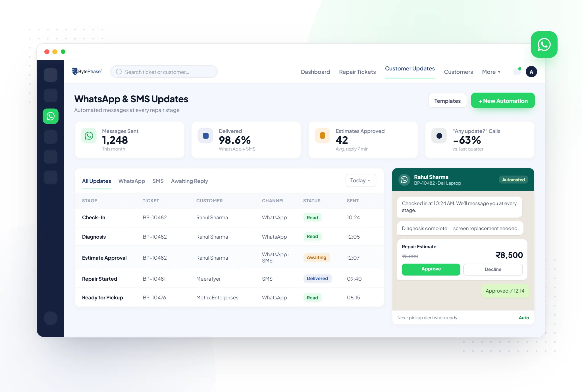Click the round button at the sidebar bottom
The height and width of the screenshot is (392, 582).
(x=51, y=318)
